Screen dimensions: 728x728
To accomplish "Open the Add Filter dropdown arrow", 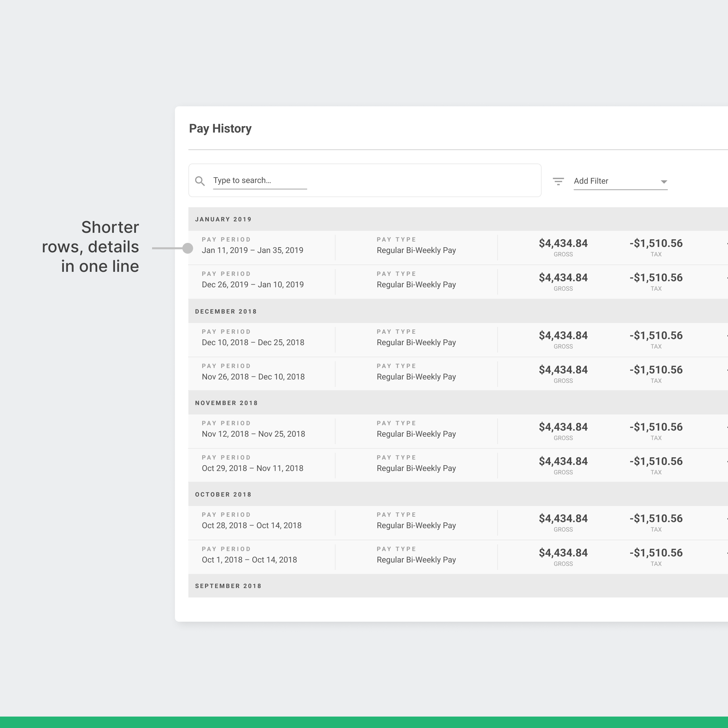I will click(x=663, y=182).
